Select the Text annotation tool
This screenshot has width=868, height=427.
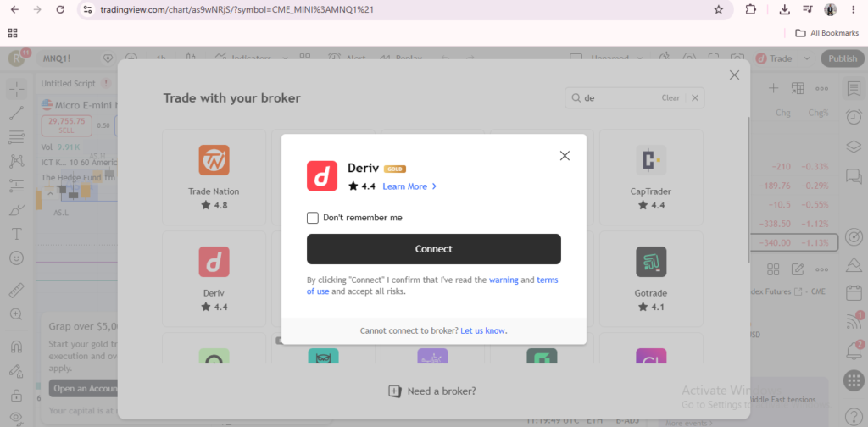(x=17, y=234)
